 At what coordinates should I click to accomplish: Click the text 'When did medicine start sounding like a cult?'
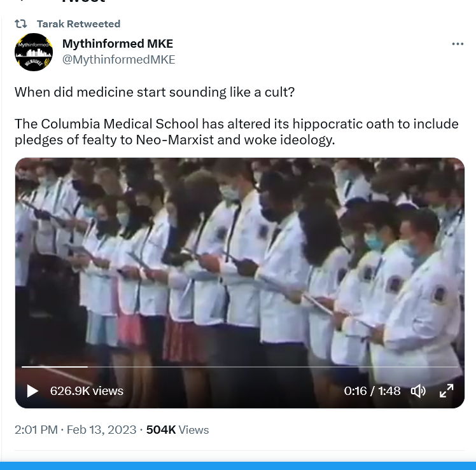155,92
